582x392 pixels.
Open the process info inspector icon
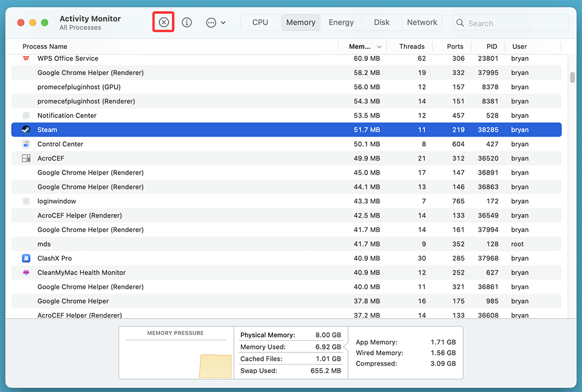pos(187,23)
